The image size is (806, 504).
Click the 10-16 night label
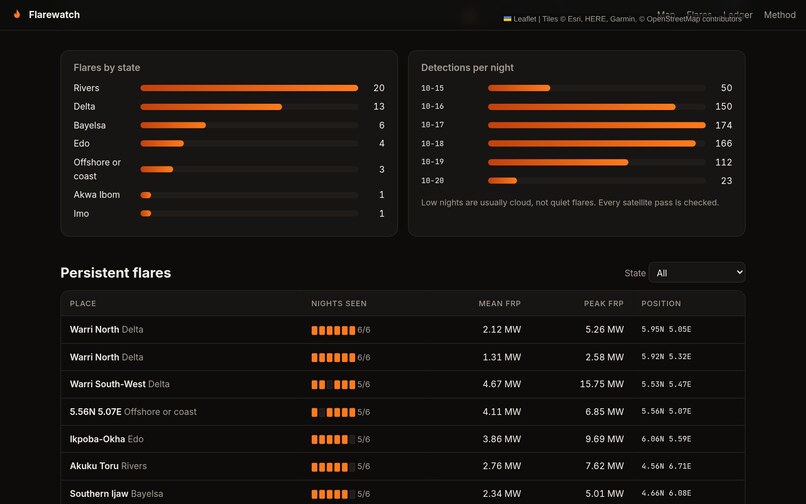pos(432,106)
